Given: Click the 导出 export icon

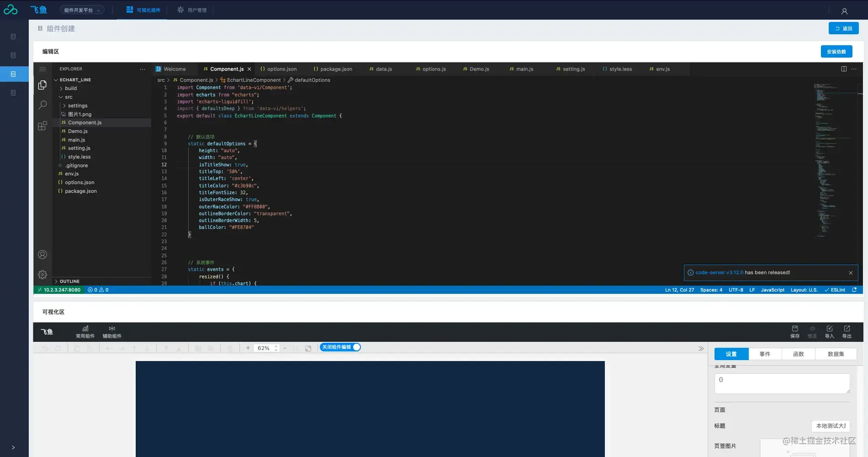Looking at the screenshot, I should tap(847, 332).
